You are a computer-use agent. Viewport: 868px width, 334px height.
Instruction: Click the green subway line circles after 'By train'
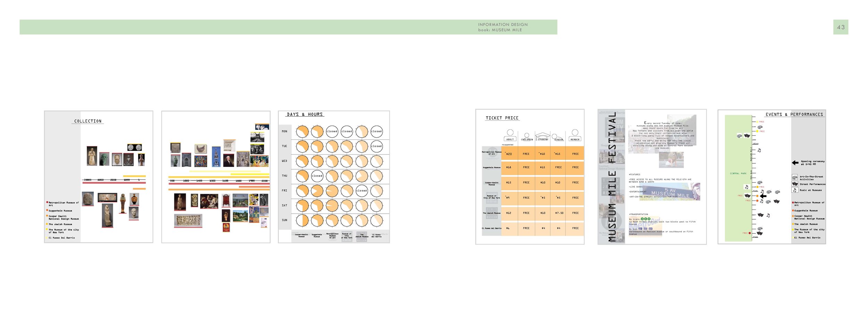click(x=645, y=219)
